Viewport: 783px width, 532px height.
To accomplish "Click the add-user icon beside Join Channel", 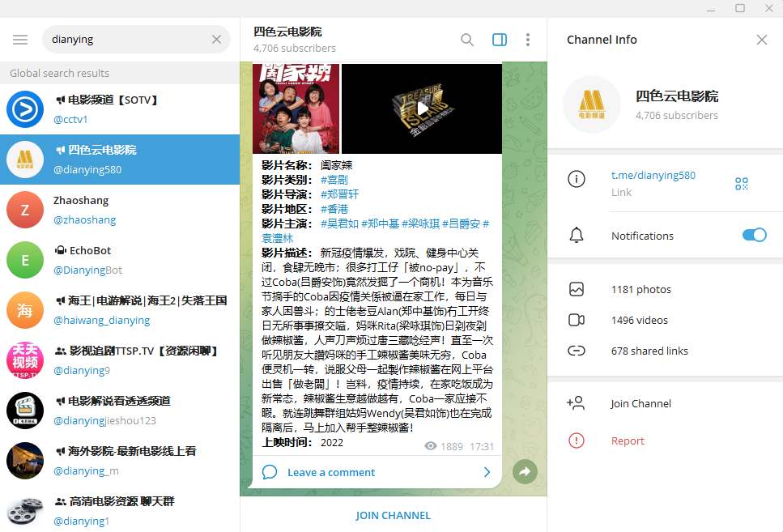I will tap(576, 402).
